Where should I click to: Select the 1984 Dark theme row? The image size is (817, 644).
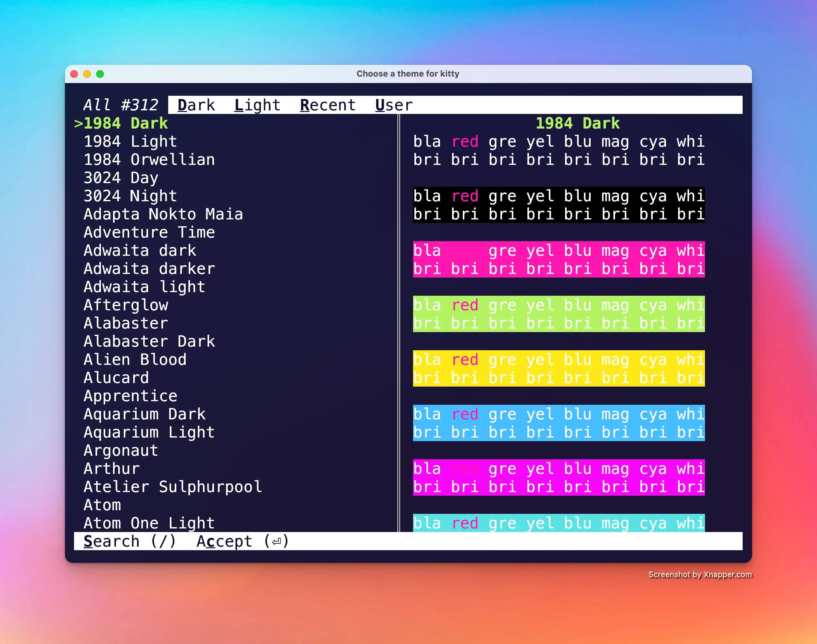tap(236, 123)
